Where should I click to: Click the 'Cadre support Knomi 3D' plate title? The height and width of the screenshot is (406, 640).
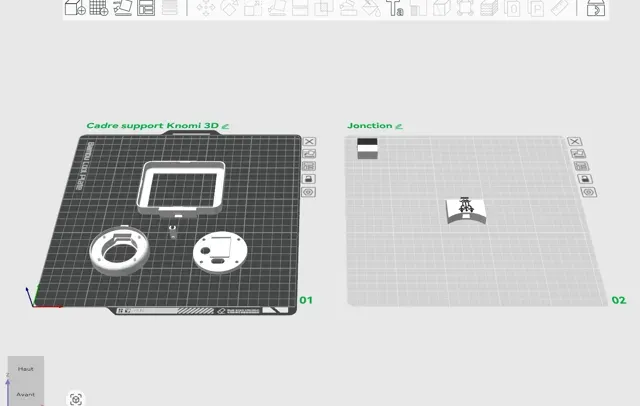(153, 125)
